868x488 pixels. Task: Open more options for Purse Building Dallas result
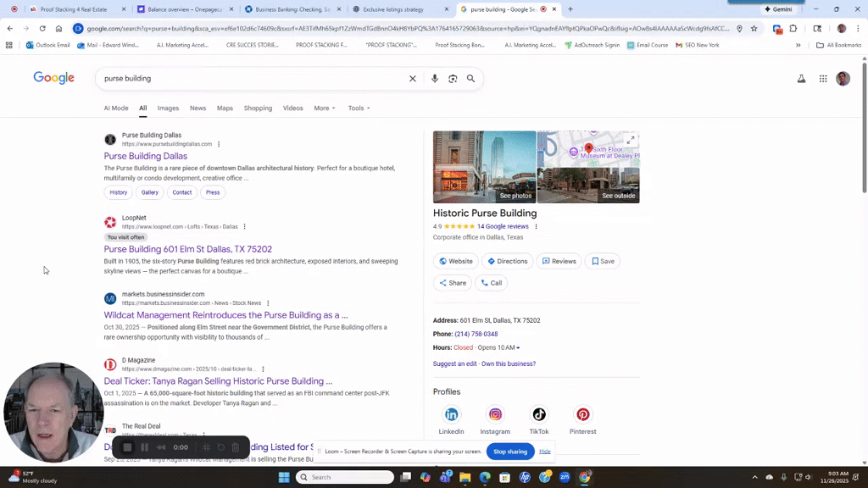219,144
